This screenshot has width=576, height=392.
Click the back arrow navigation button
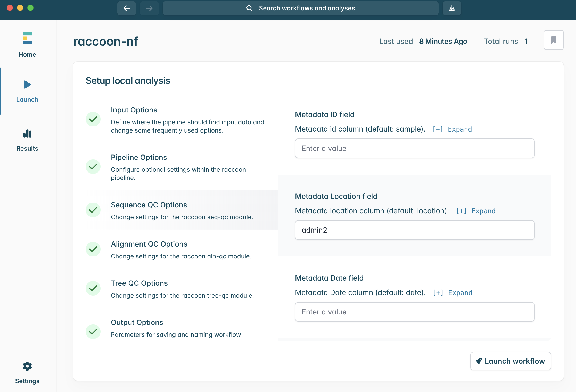(x=127, y=8)
